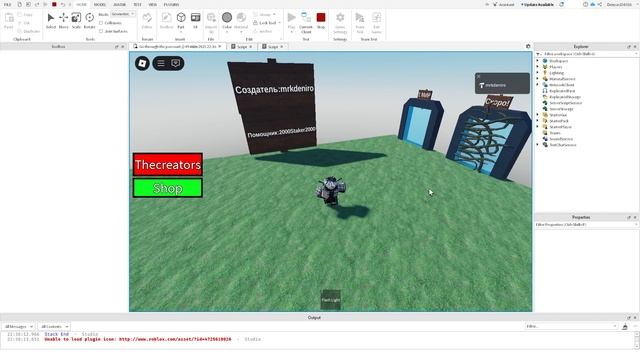Switch to the VIEW ribbon tab
The image size is (640, 360).
click(x=153, y=4)
